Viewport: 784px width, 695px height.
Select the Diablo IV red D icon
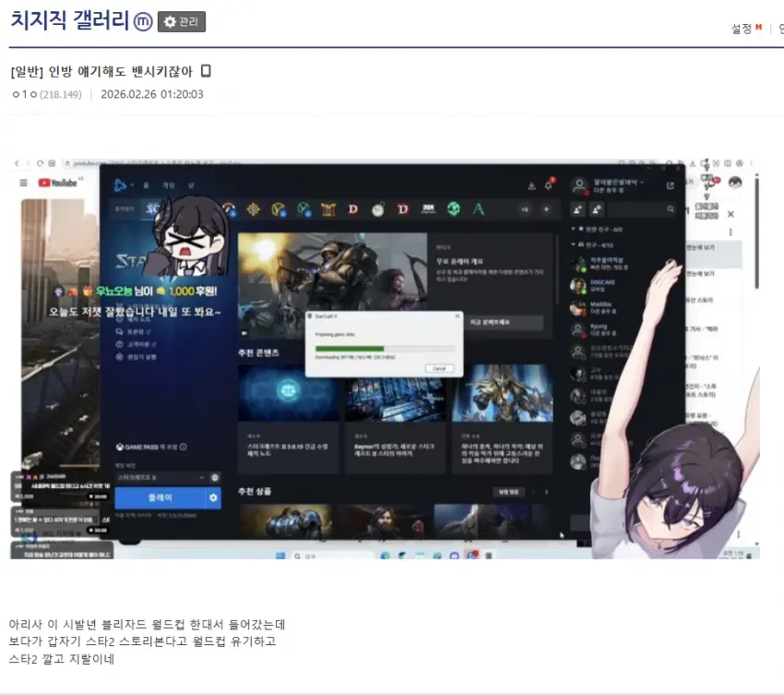403,210
